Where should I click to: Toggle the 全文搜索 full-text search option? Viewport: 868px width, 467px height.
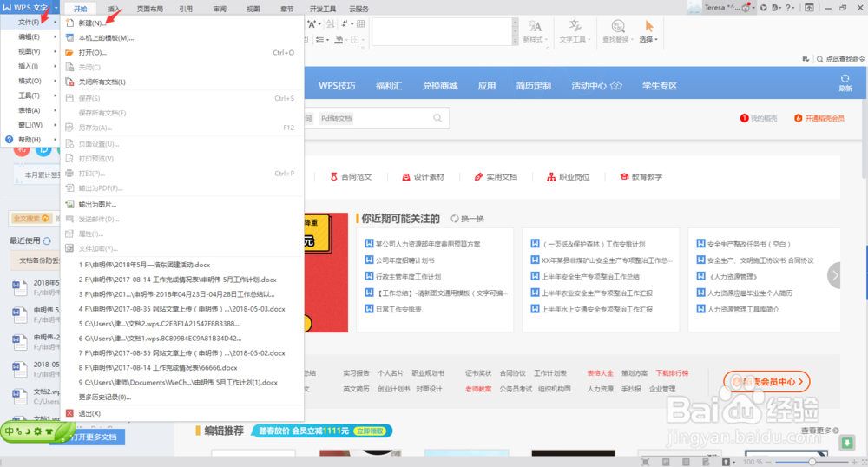coord(31,219)
